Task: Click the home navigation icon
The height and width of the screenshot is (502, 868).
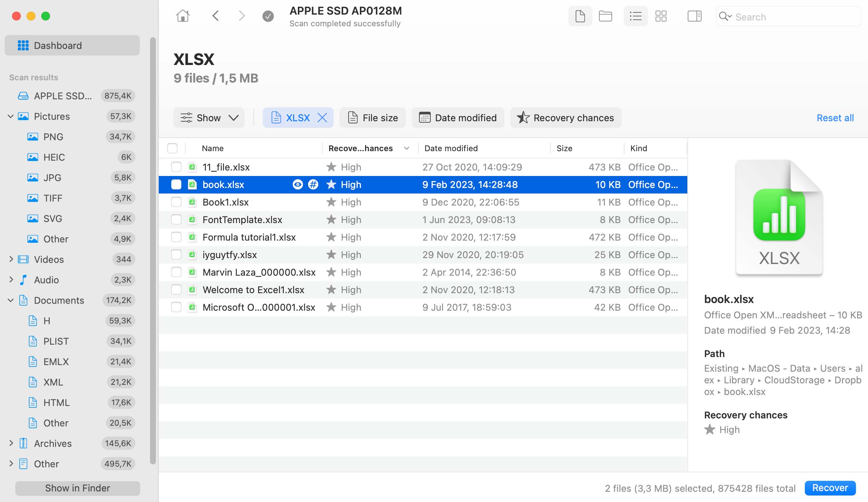Action: 183,16
